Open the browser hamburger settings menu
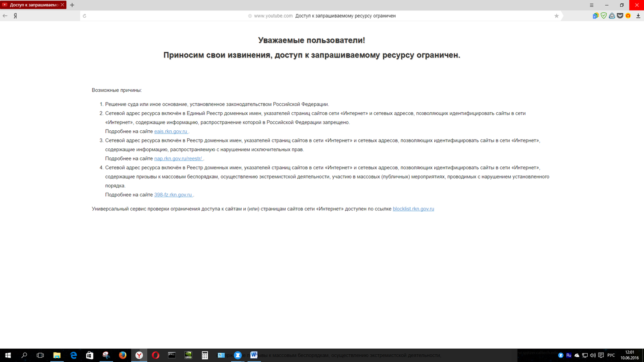Image resolution: width=644 pixels, height=362 pixels. click(592, 5)
